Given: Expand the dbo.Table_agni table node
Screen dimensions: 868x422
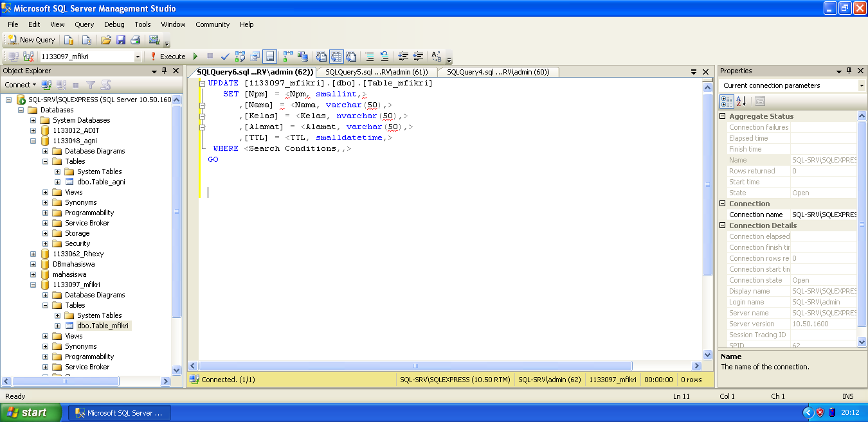Looking at the screenshot, I should (x=57, y=182).
